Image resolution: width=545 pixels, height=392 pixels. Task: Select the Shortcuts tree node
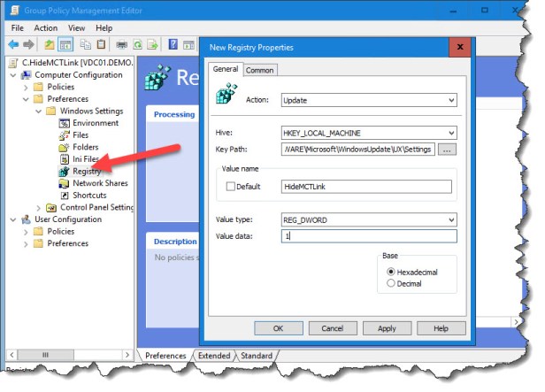pos(89,195)
